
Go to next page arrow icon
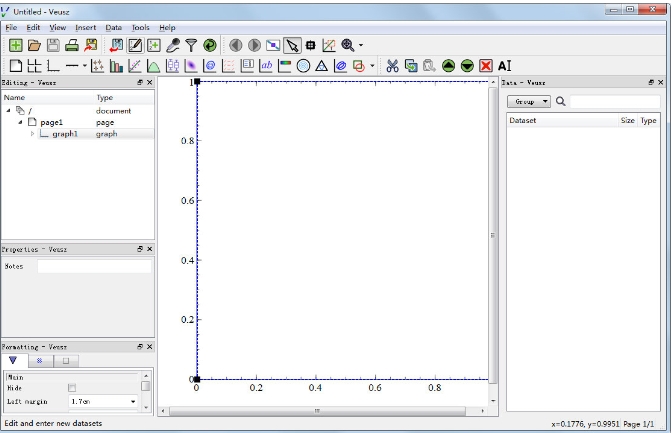[x=254, y=45]
